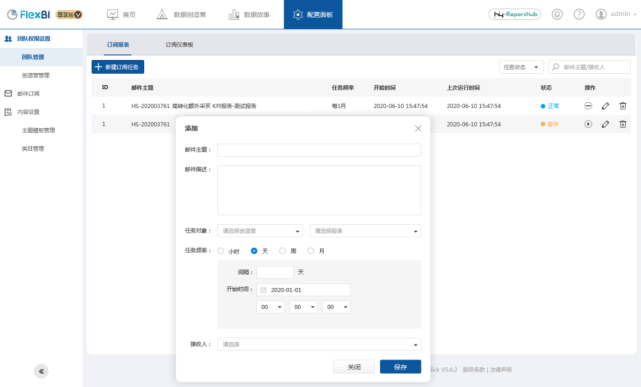Open the help question mark icon

tap(579, 14)
